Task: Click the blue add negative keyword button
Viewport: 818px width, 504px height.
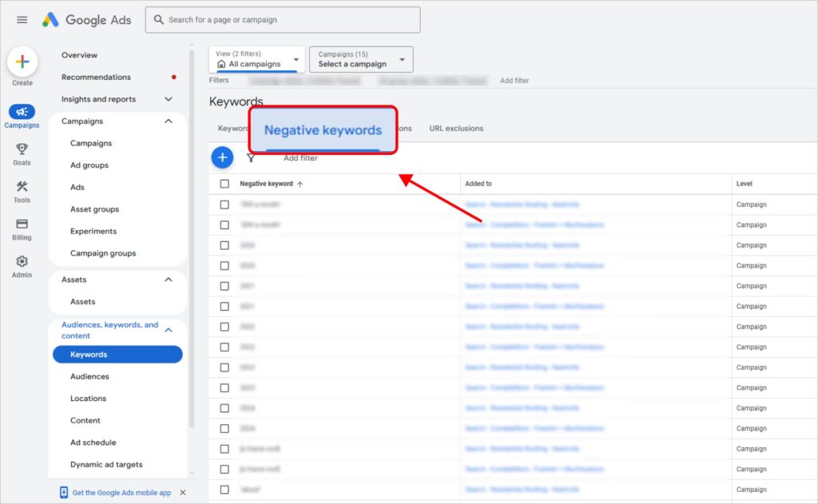Action: [222, 158]
